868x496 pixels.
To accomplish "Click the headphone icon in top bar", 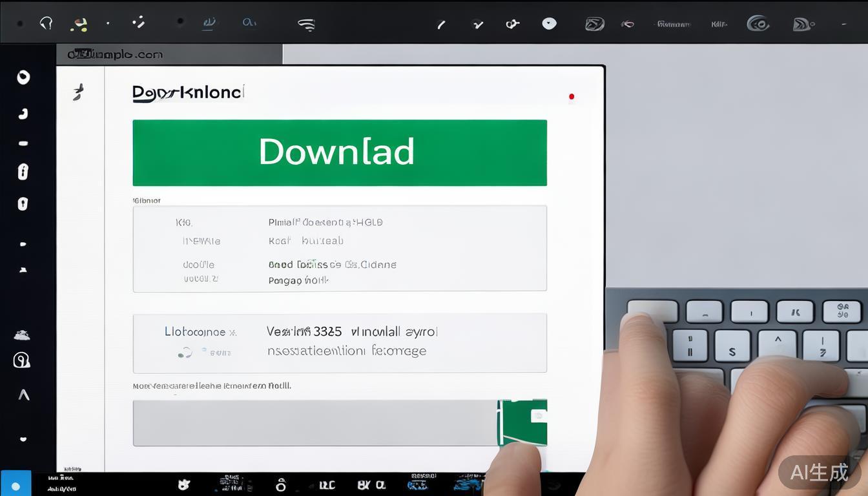I will pos(46,24).
